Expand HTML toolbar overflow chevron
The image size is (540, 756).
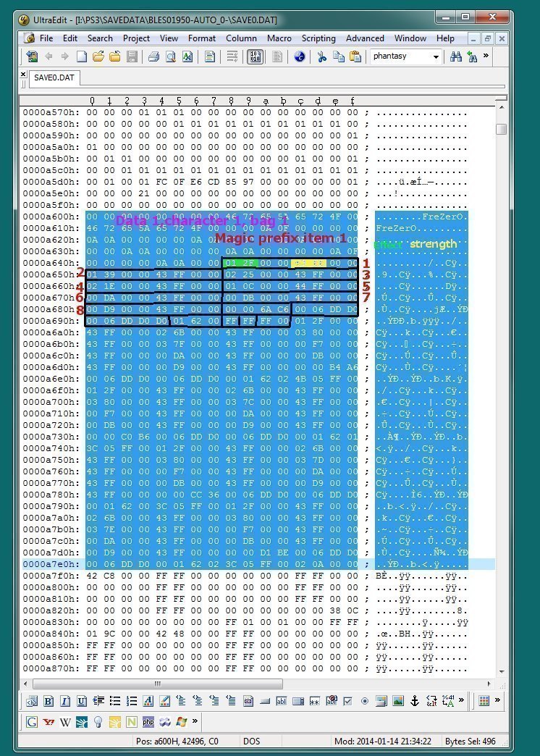click(461, 700)
